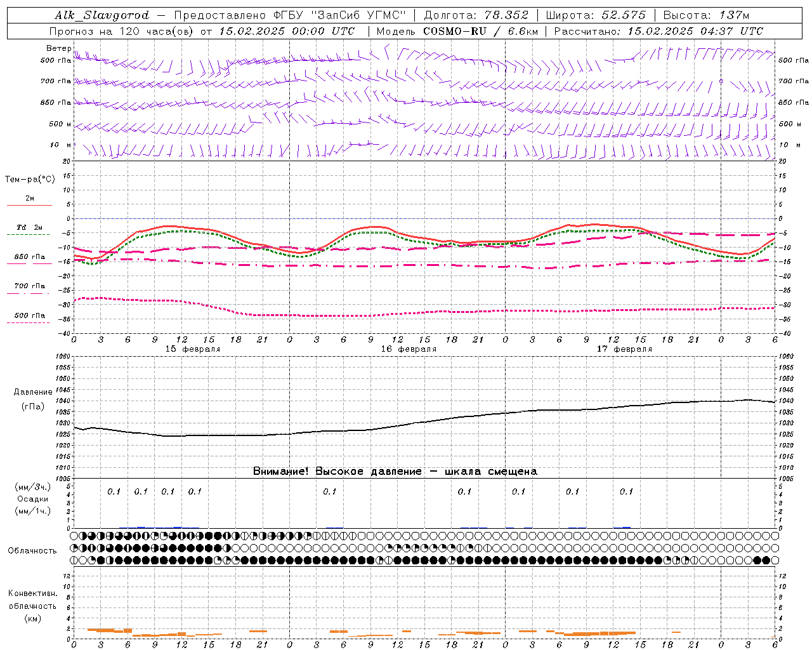Screen dimensions: 812x650
Task: Click the (мм/3ч.) precipitation unit label
Action: pyautogui.click(x=33, y=487)
